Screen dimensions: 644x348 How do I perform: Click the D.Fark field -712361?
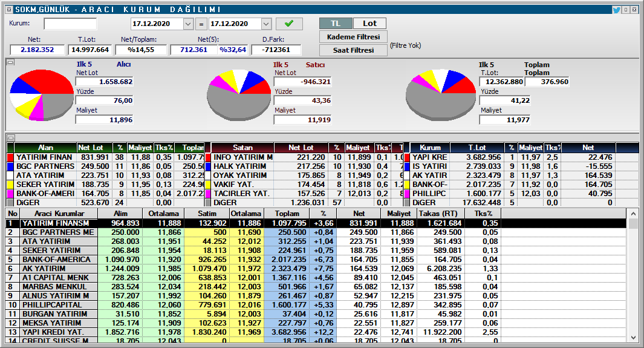point(276,50)
